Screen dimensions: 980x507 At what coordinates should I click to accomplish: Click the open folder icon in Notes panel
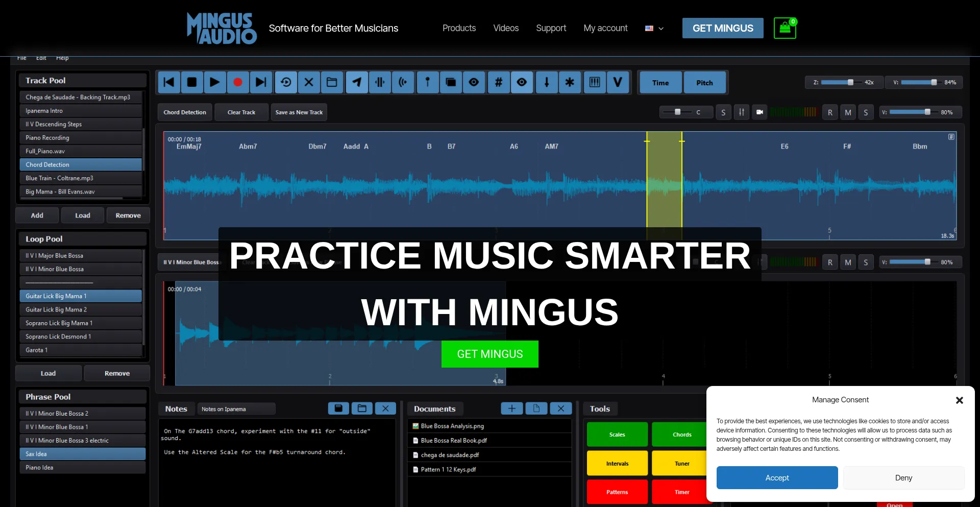coord(362,408)
